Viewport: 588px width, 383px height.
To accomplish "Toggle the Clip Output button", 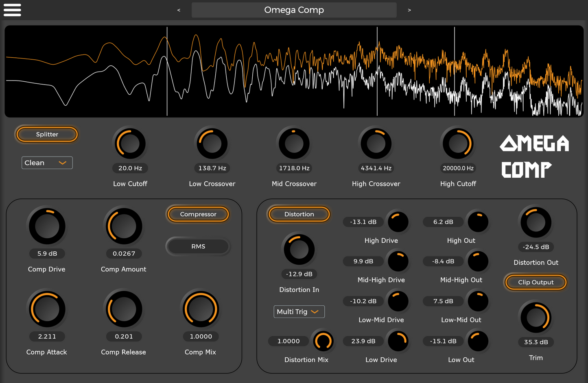I will pyautogui.click(x=536, y=282).
